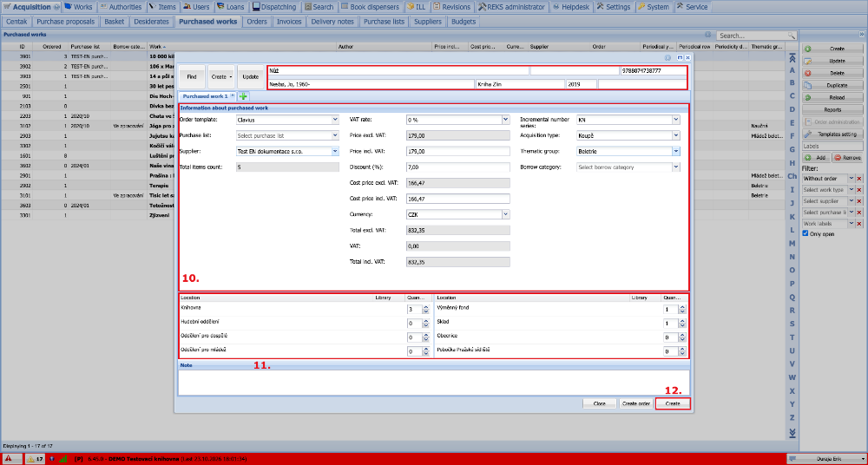Click the dialog info icon in title bar
This screenshot has height=465, width=868.
(667, 57)
